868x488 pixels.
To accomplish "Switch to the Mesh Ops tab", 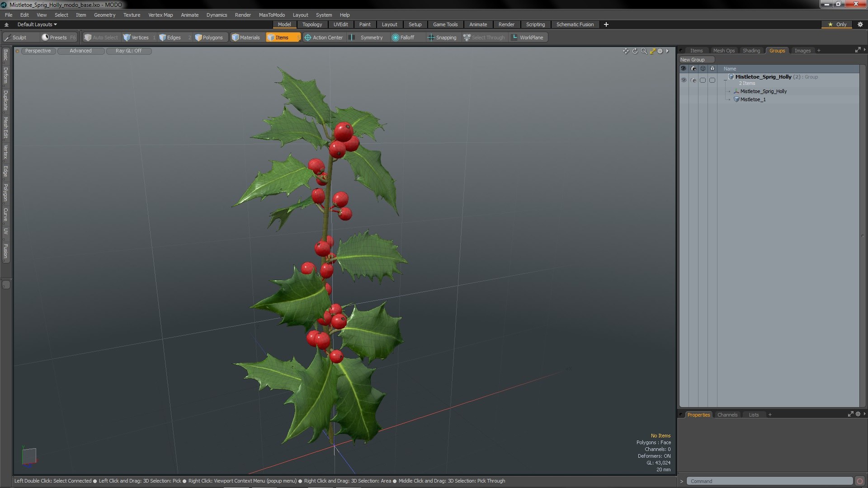I will click(724, 51).
